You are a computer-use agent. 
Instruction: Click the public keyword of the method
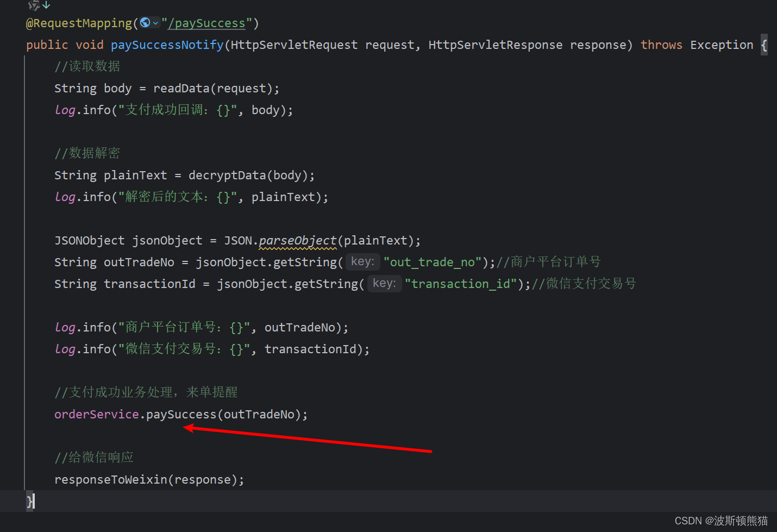point(47,45)
